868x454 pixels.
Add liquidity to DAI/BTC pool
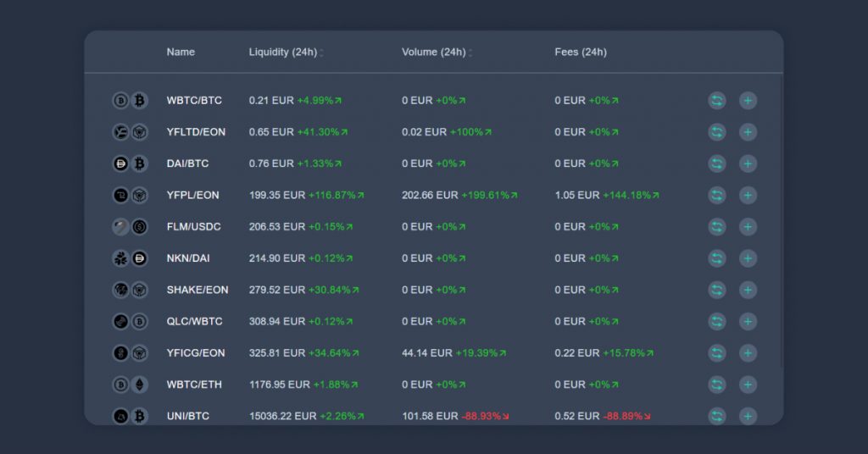tap(748, 163)
